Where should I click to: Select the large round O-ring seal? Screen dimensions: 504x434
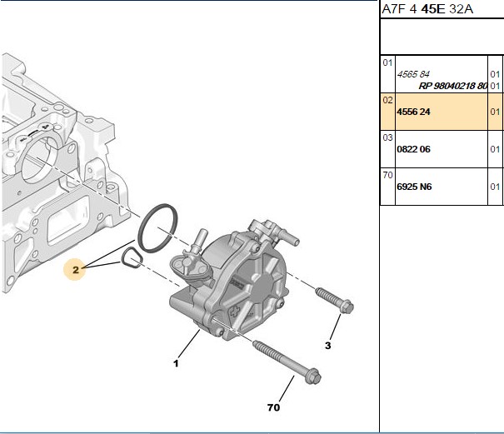pos(157,228)
